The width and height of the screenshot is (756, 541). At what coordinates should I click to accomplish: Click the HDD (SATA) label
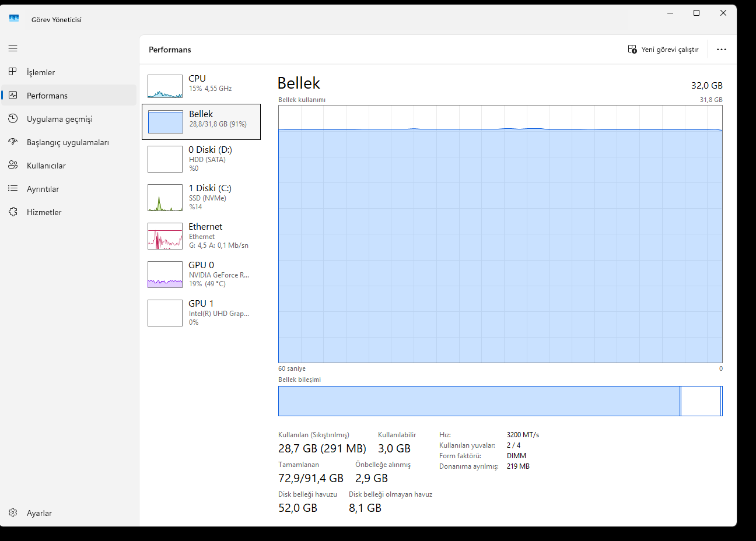tap(207, 160)
